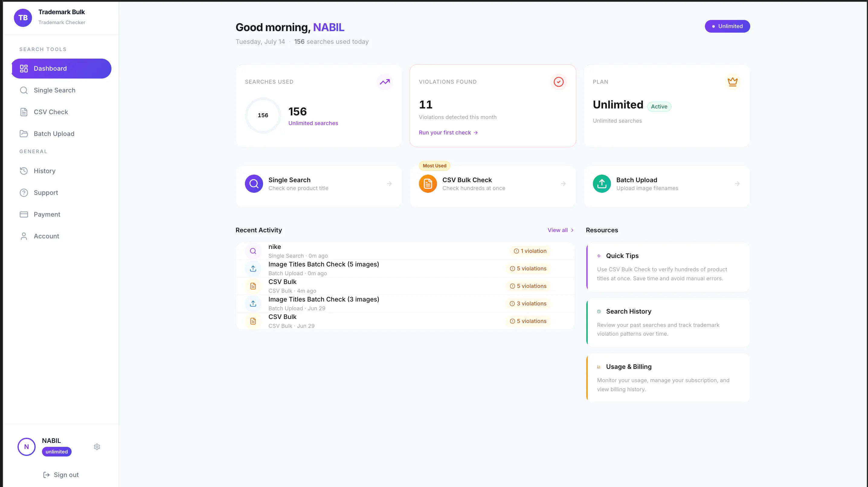
Task: Click the trending arrow icon in Searches Used
Action: coord(385,82)
